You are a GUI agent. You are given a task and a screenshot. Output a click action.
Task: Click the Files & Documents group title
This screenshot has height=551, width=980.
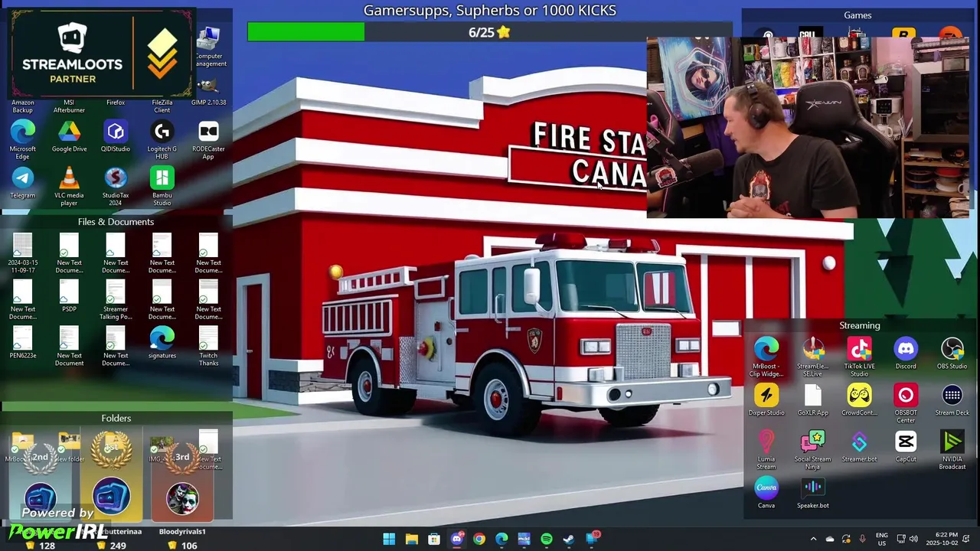click(x=116, y=222)
